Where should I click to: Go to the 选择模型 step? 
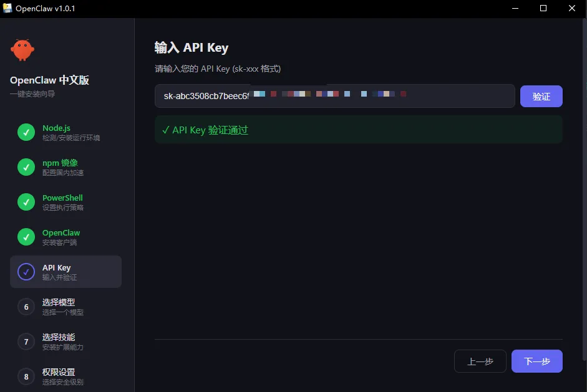pyautogui.click(x=66, y=307)
